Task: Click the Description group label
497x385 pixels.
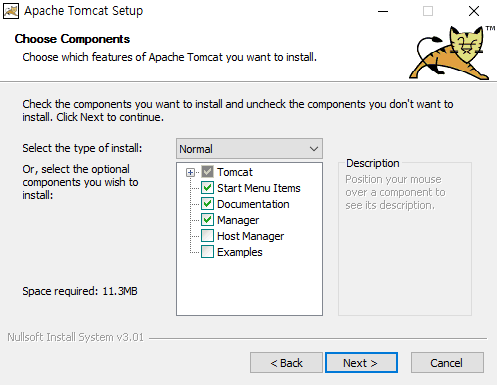Action: [x=373, y=163]
